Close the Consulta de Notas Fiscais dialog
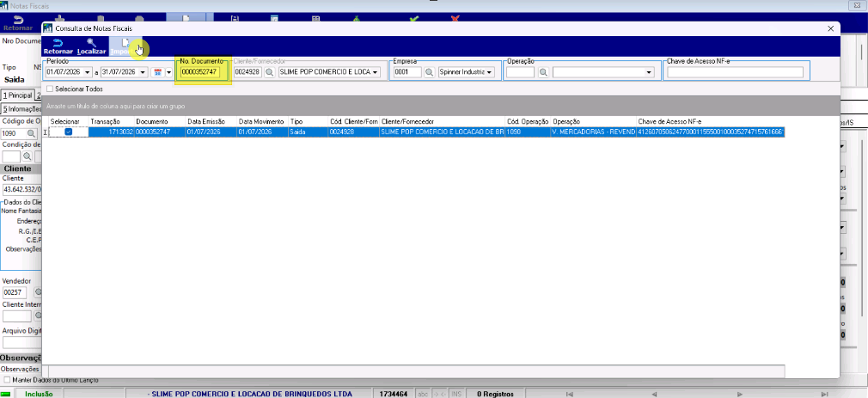The height and width of the screenshot is (398, 868). [830, 28]
